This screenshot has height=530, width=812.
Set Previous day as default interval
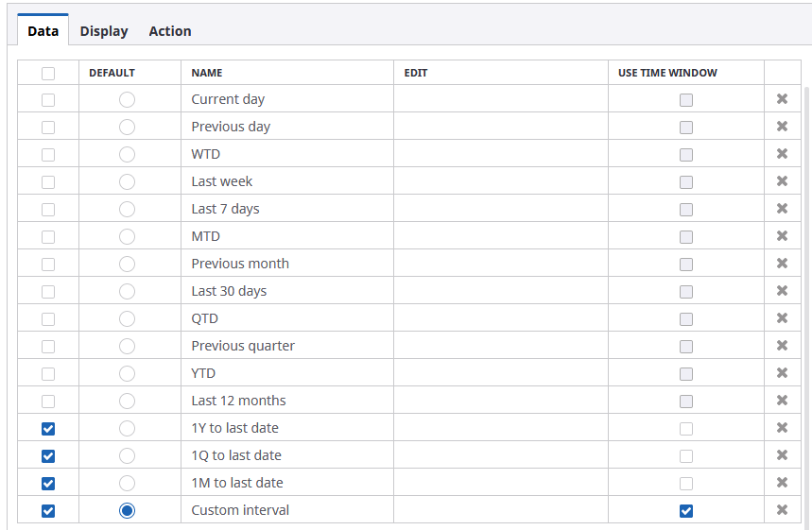127,127
